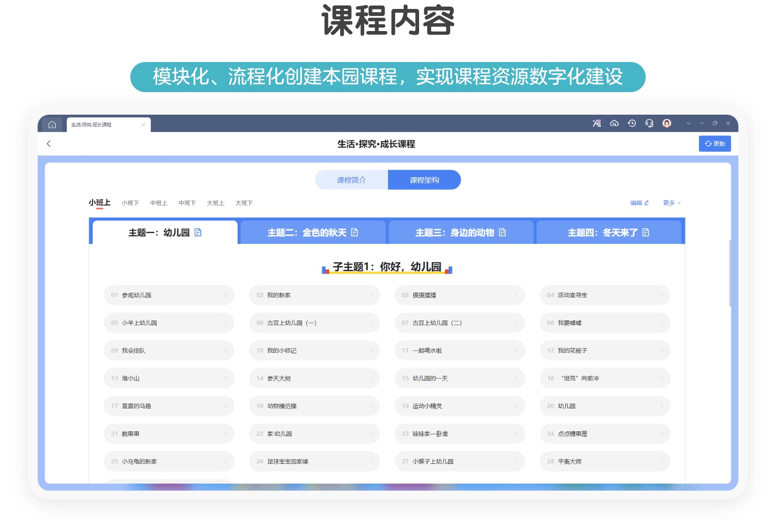This screenshot has height=532, width=776.
Task: Click the cloud sync icon
Action: tap(614, 123)
